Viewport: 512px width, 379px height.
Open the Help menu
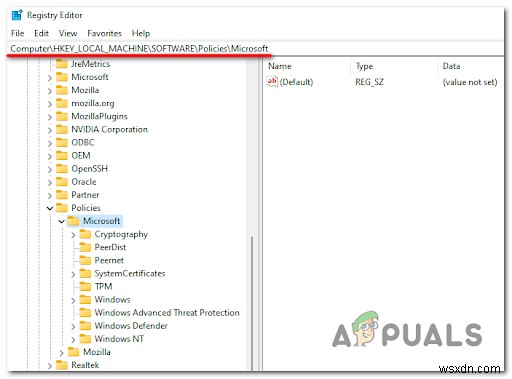click(x=141, y=33)
